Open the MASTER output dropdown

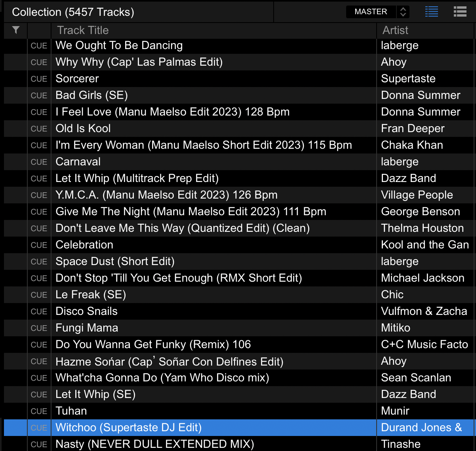[x=377, y=12]
